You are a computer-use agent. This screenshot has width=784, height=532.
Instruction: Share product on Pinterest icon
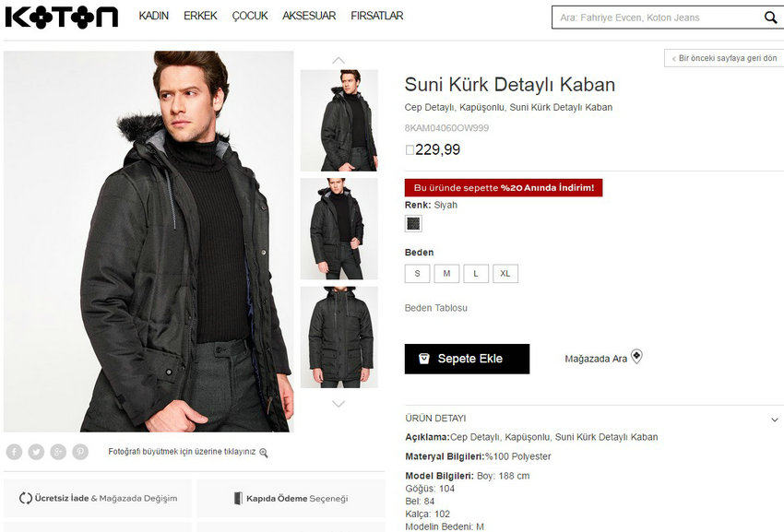(80, 452)
